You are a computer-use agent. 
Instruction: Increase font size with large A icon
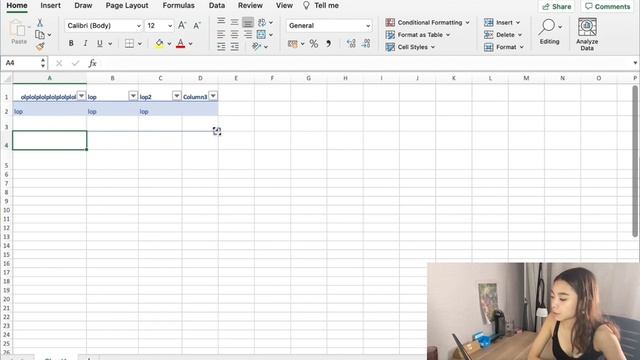pyautogui.click(x=182, y=25)
